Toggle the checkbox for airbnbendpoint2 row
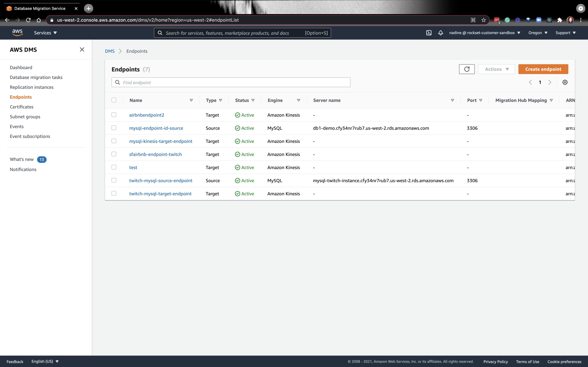 click(114, 114)
